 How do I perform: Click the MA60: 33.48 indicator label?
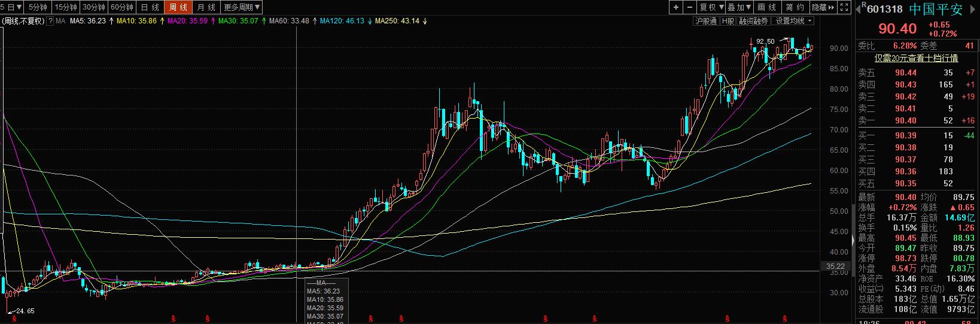coord(289,21)
